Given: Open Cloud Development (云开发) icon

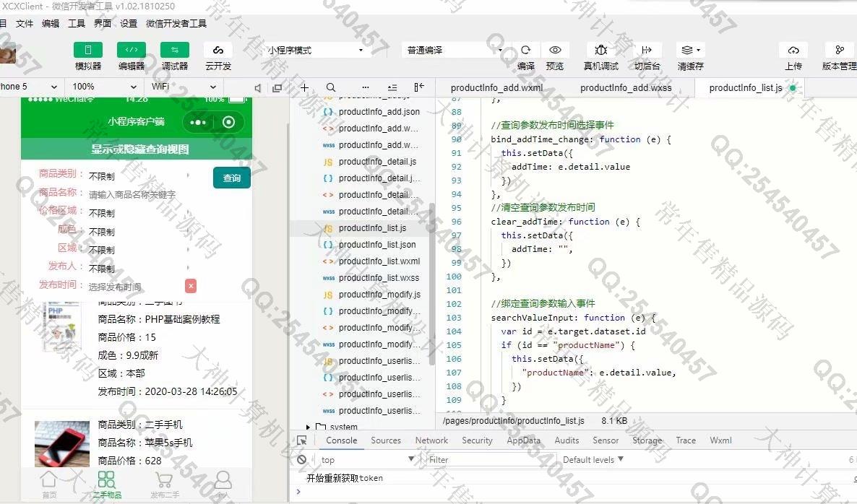Looking at the screenshot, I should tap(218, 50).
